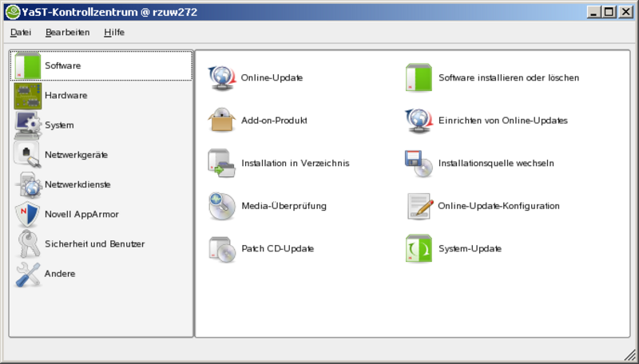Open the Bearbeiten menu
Screen dimensions: 639x364
pos(68,33)
